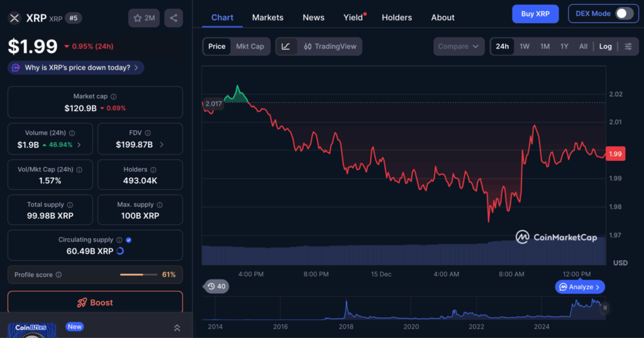Click the star watchlist icon

[x=143, y=18]
